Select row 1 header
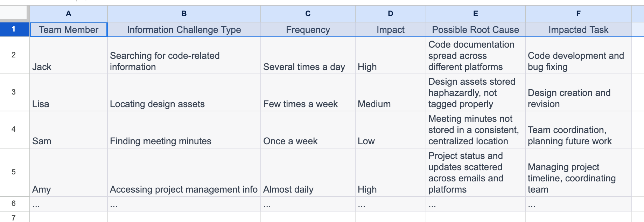Viewport: 644px width, 222px height. 14,30
